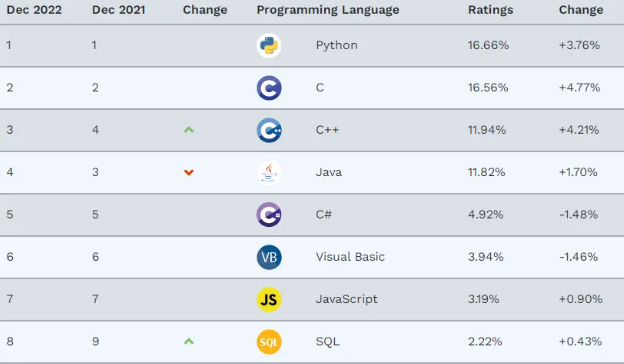Click Dec 2021 rank 3 in Java row

pyautogui.click(x=96, y=172)
